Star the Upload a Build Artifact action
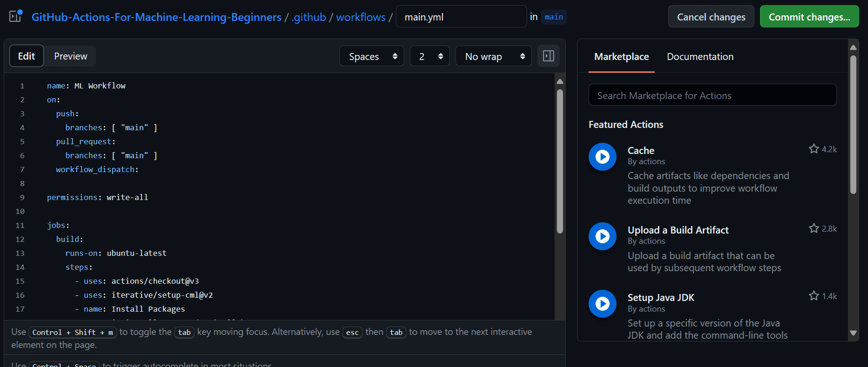 coord(814,228)
